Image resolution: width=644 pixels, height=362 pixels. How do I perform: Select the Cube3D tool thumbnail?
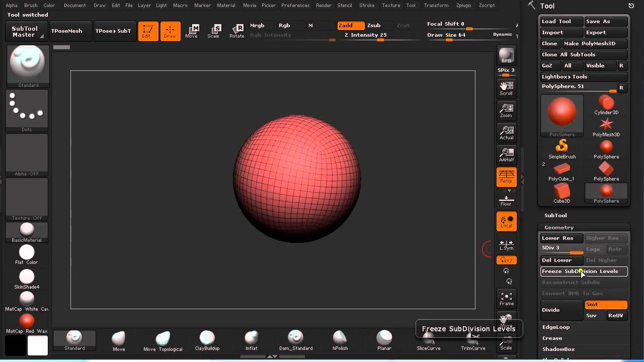pos(562,194)
